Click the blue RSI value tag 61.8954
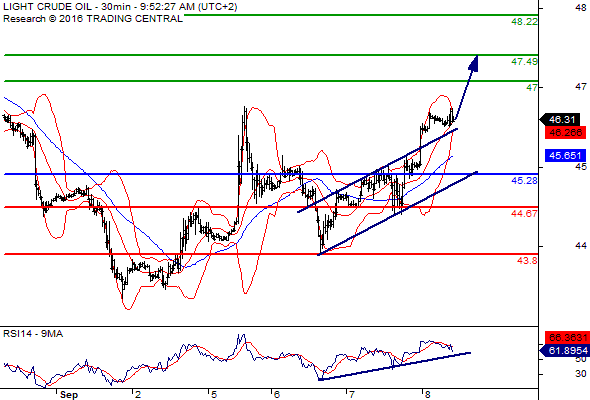Viewport: 590px width, 400px height. 564,351
